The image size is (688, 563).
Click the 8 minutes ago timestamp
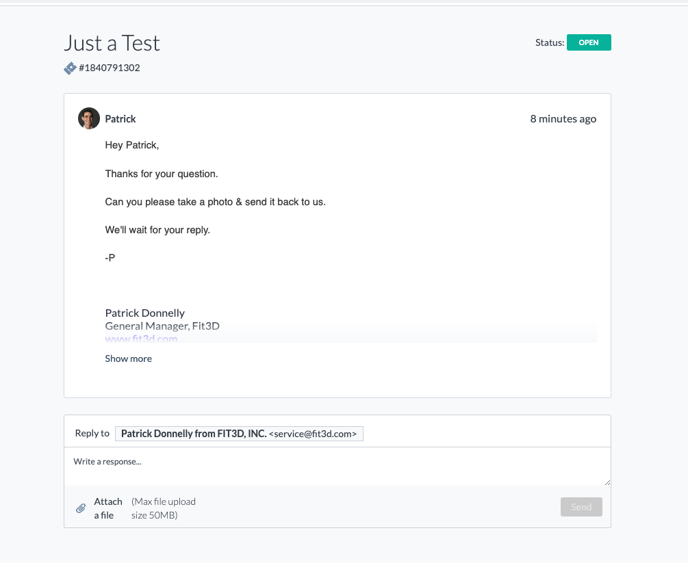563,119
